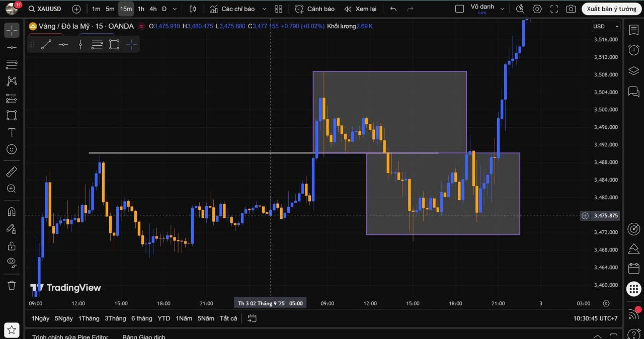Open the emoji icons tool
This screenshot has height=339, width=644.
coord(11,149)
